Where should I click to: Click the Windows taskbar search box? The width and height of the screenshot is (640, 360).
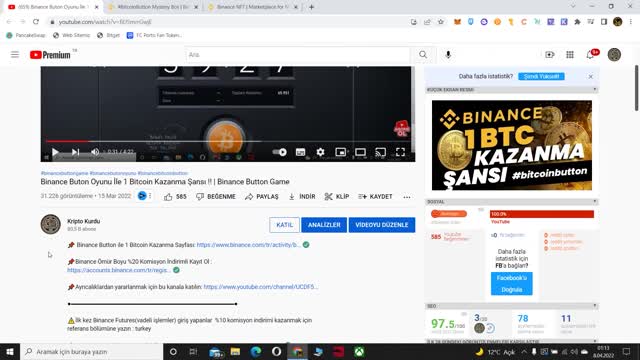[x=91, y=351]
